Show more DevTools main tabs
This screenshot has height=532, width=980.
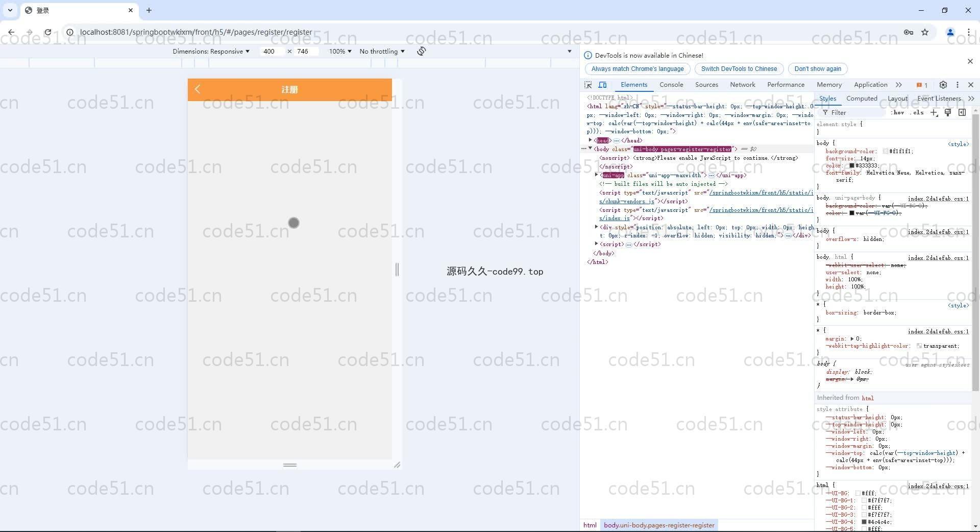tap(899, 85)
